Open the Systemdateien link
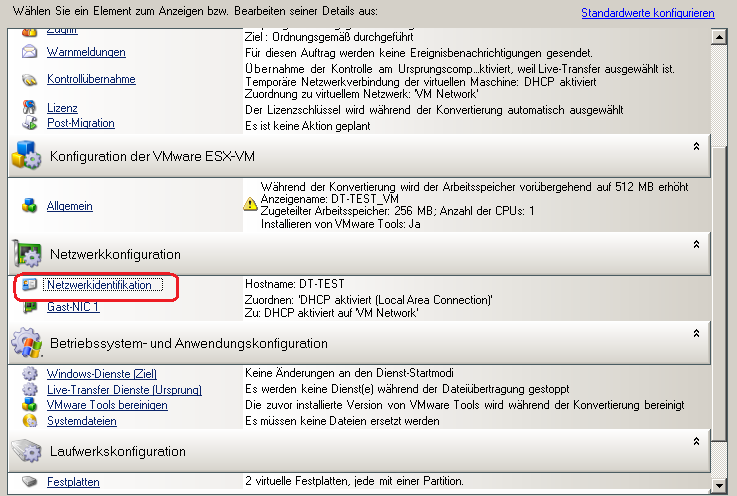Viewport: 737px width, 496px height. (x=82, y=421)
